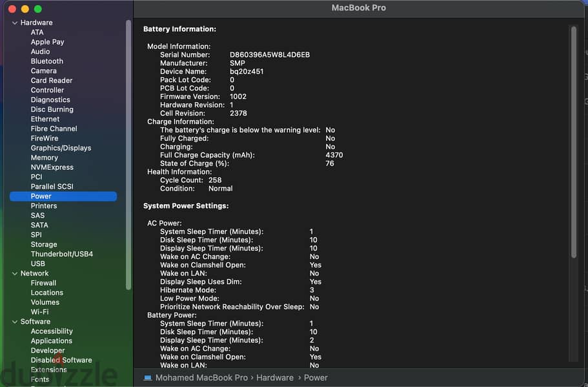Click the Hibernate Mode value 3
588x387 pixels.
(312, 290)
